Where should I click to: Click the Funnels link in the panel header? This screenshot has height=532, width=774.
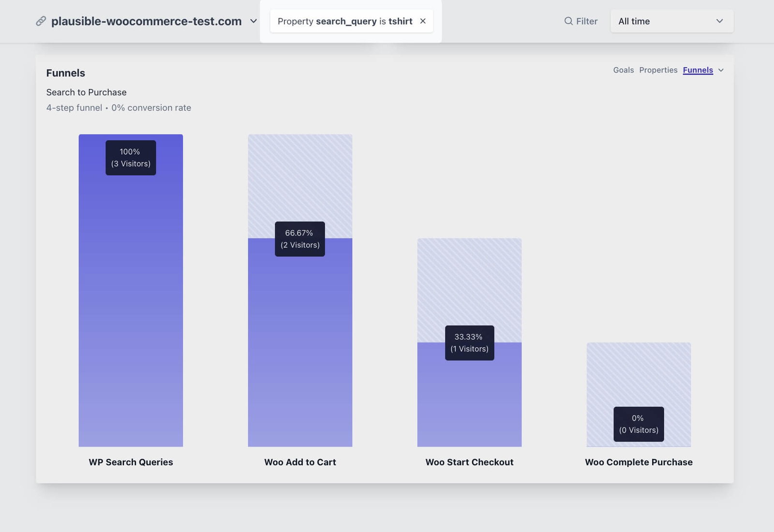click(x=697, y=70)
